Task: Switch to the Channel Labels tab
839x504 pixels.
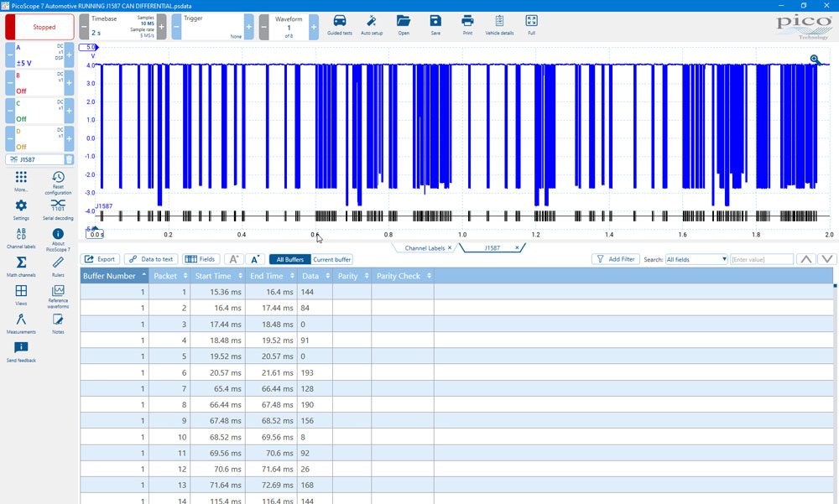Action: click(x=425, y=247)
